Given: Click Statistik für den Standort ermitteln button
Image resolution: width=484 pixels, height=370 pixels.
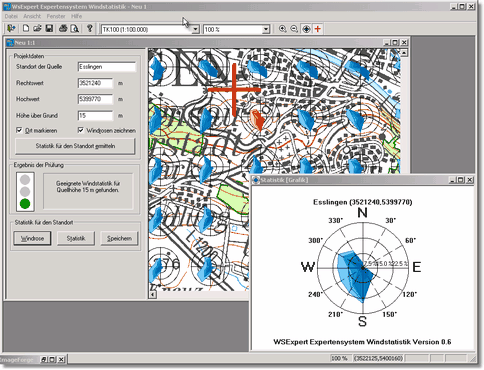Looking at the screenshot, I should (x=75, y=146).
